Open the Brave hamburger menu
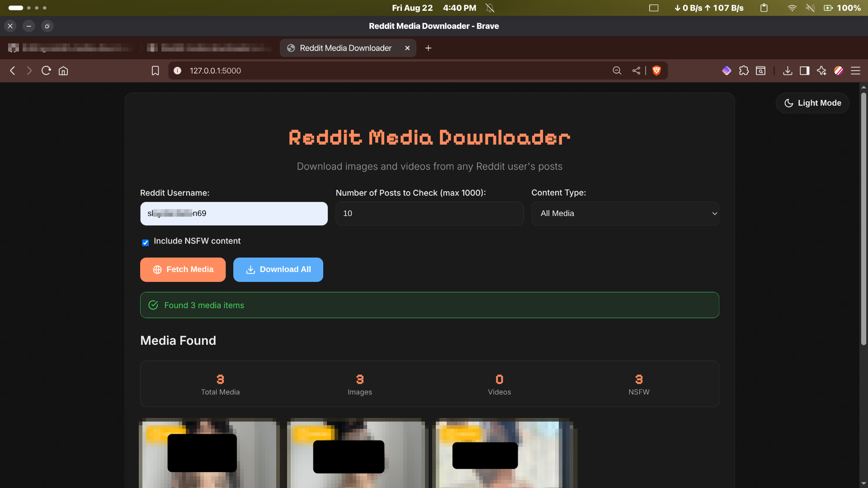The height and width of the screenshot is (488, 868). click(x=855, y=71)
